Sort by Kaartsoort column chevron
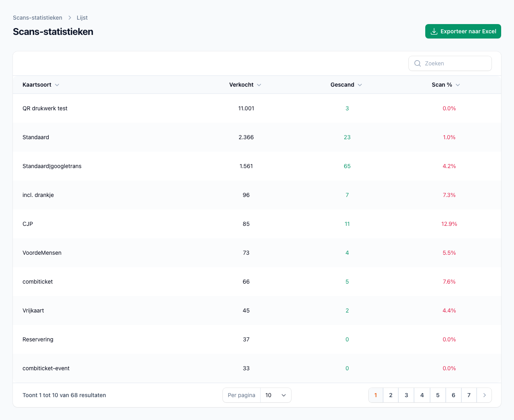This screenshot has height=420, width=514. (57, 85)
